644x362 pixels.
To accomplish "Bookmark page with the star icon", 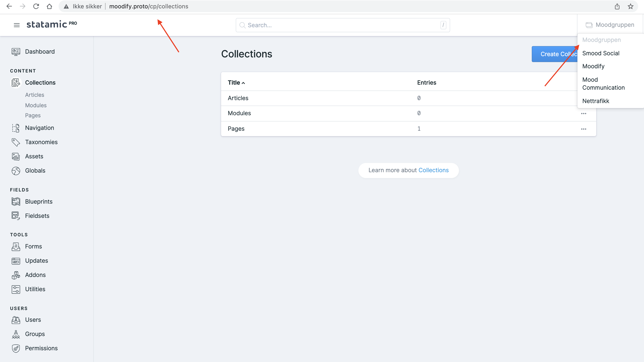I will [x=631, y=6].
